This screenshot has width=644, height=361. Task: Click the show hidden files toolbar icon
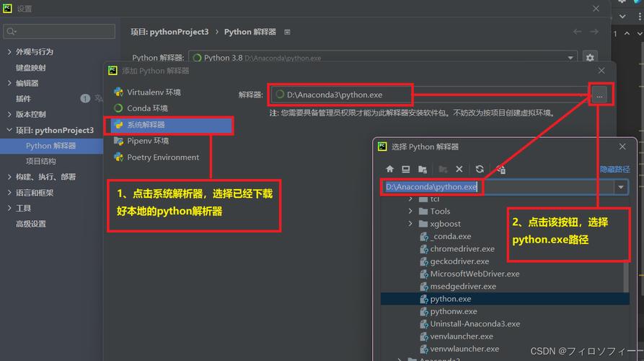pos(500,169)
